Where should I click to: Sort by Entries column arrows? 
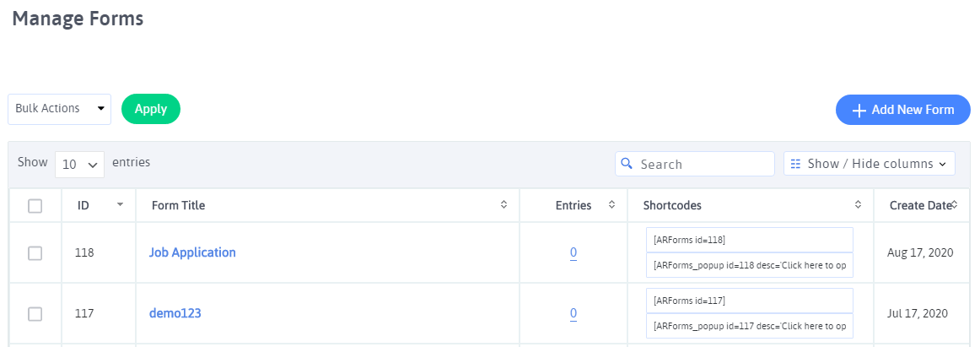pos(612,204)
